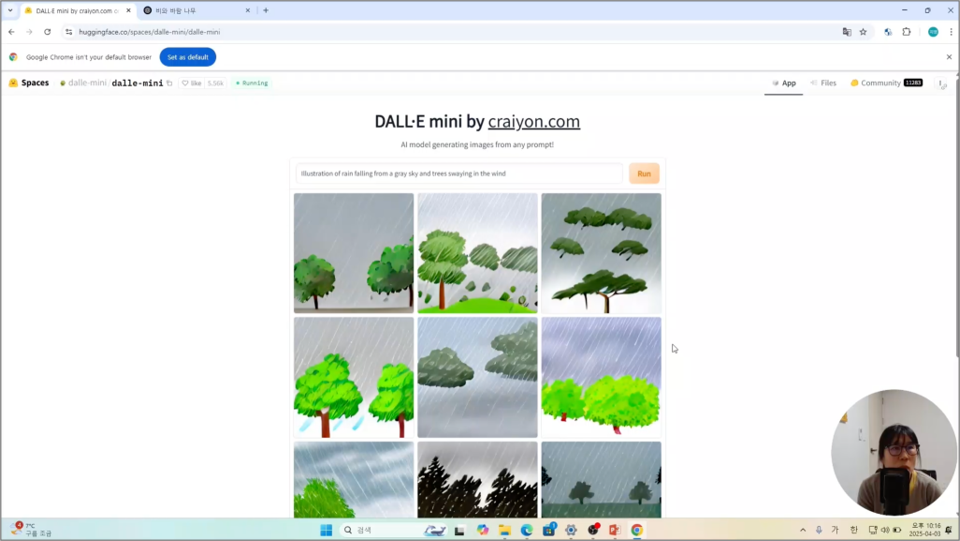
Task: Open the Chrome extensions puzzle icon
Action: pyautogui.click(x=907, y=32)
